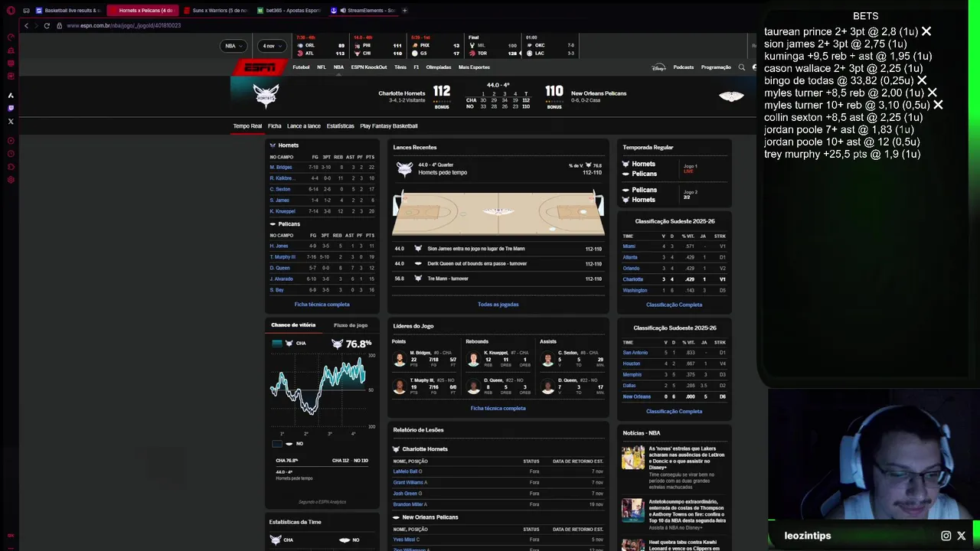Open a new browser tab with plus icon
Screen dimensions: 980x551
(x=405, y=11)
